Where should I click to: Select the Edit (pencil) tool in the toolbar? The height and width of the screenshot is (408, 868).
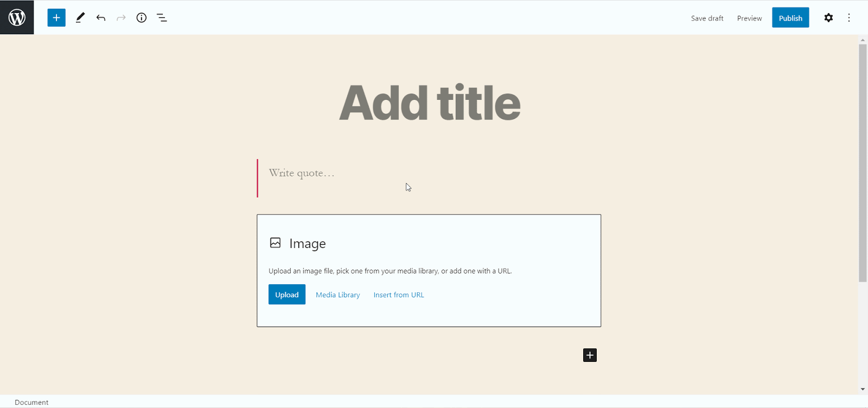point(80,17)
